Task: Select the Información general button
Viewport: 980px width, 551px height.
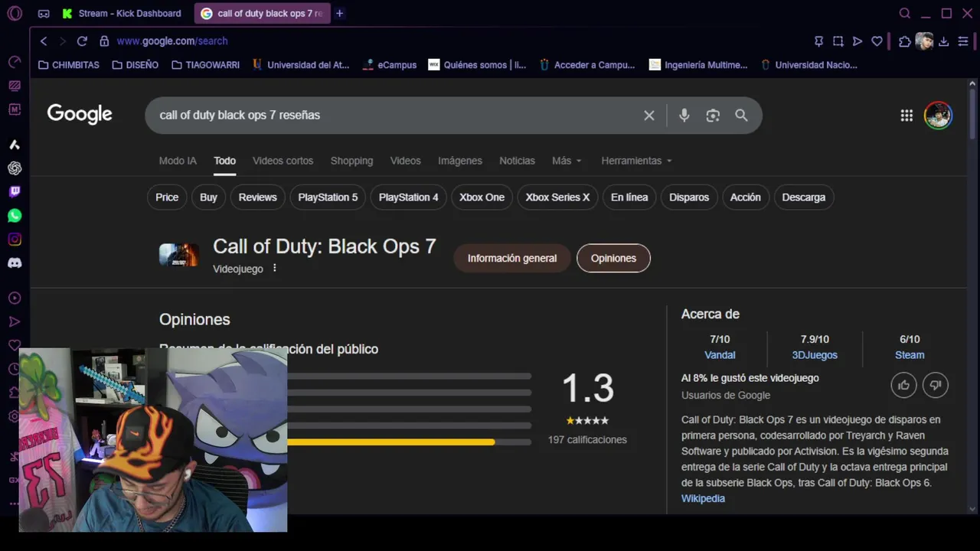Action: click(512, 258)
